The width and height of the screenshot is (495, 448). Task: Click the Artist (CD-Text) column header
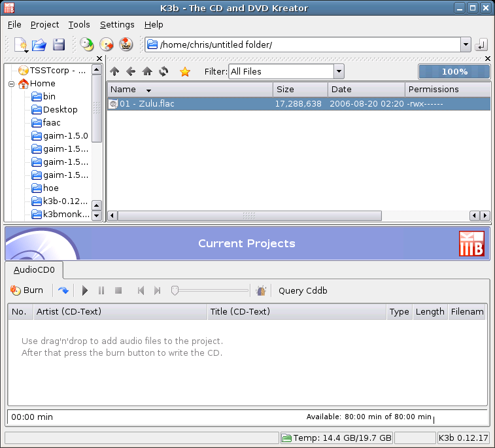click(120, 311)
